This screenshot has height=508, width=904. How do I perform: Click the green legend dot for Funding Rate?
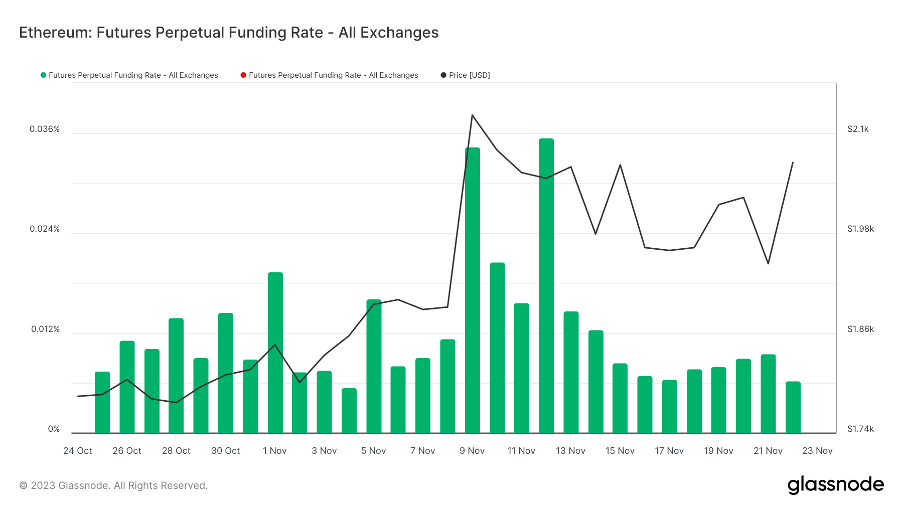pos(43,75)
